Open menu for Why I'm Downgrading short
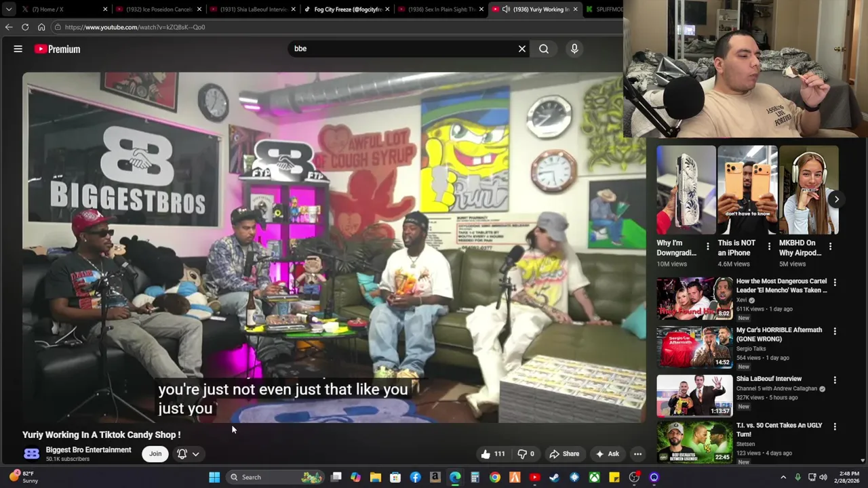The height and width of the screenshot is (488, 868). [x=707, y=247]
